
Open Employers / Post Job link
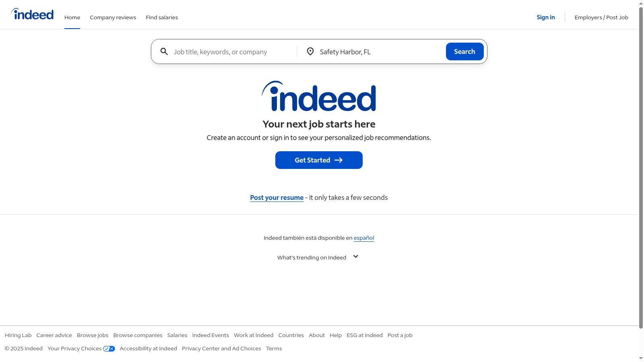(x=601, y=17)
